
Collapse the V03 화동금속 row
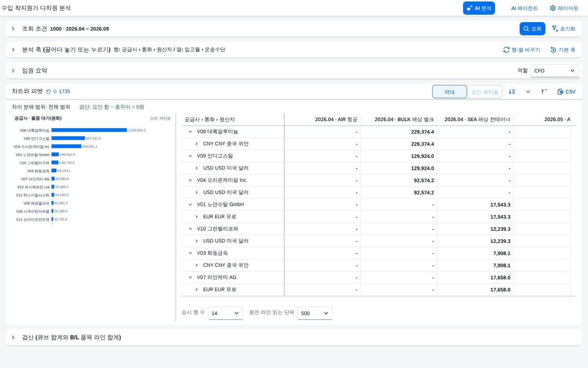191,253
